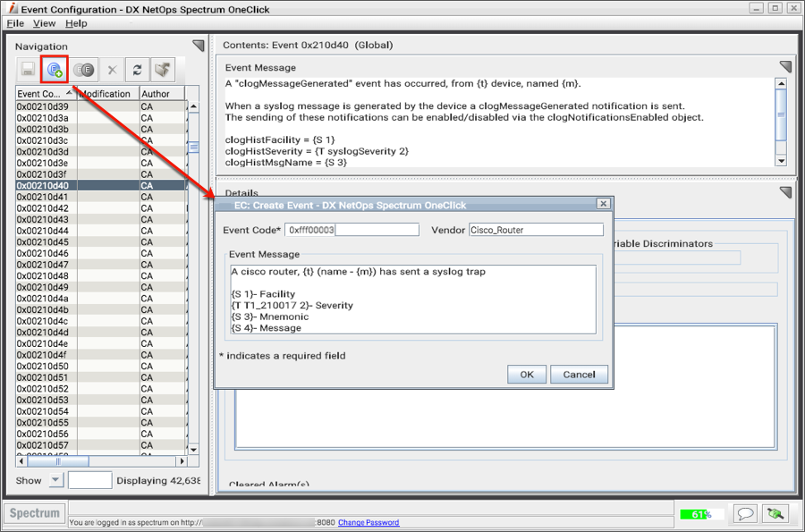Select event row 0x00210d47

[x=100, y=264]
